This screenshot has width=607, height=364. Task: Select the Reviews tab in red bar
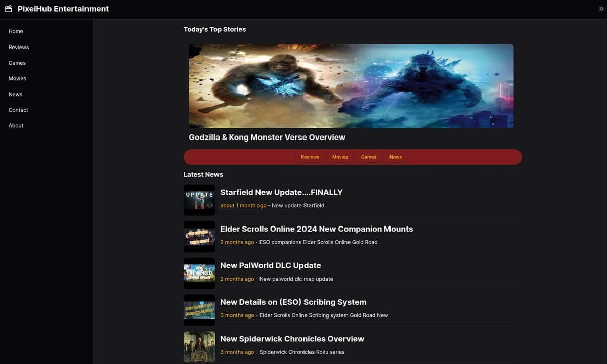[x=310, y=157]
